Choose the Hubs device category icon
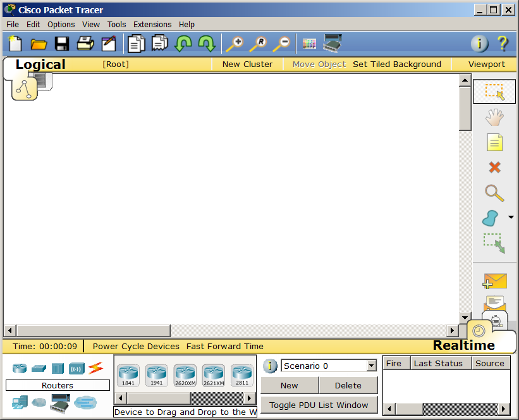 pos(58,368)
